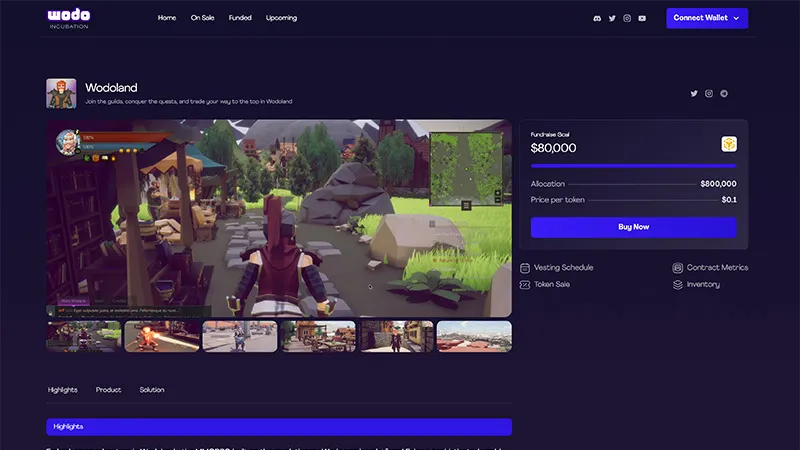800x450 pixels.
Task: Click the Wodoland project title
Action: pos(111,88)
